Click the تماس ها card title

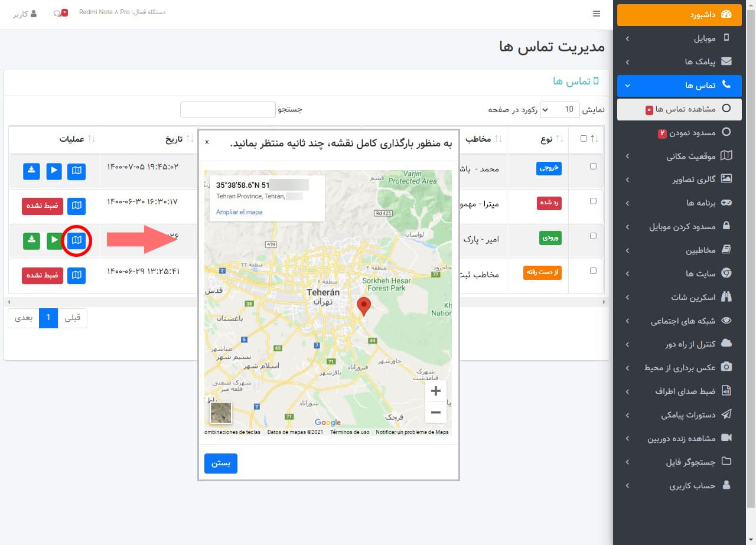click(x=576, y=80)
